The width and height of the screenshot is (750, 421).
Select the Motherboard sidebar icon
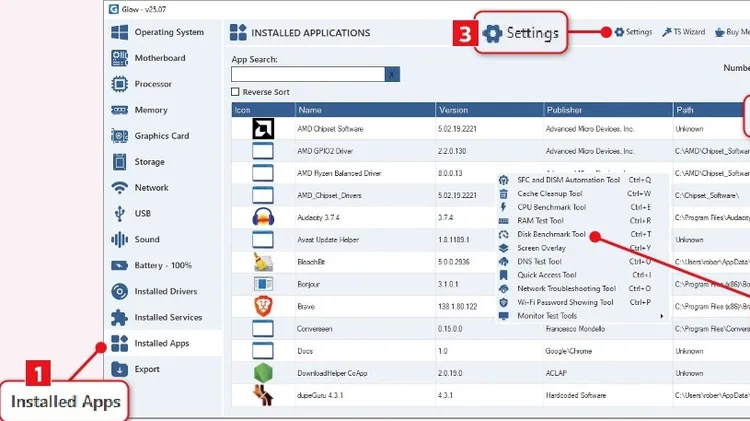pyautogui.click(x=119, y=58)
